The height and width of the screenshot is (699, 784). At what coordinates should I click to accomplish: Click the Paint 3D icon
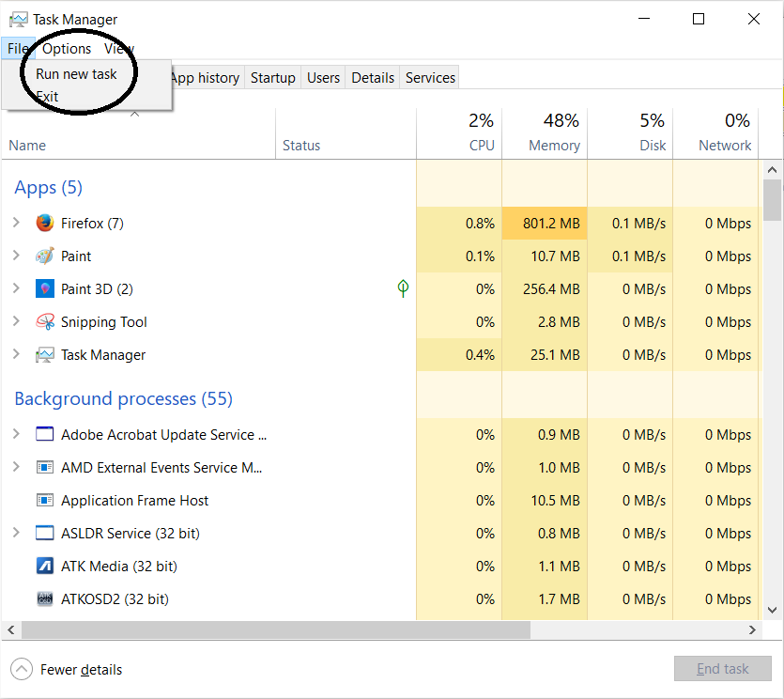45,289
